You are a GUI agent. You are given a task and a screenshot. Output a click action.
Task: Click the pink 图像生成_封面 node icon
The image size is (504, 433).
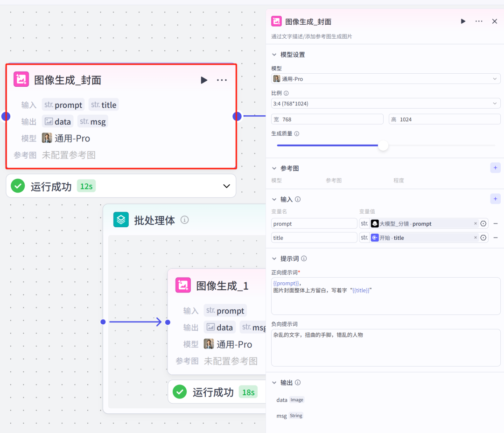pos(21,80)
